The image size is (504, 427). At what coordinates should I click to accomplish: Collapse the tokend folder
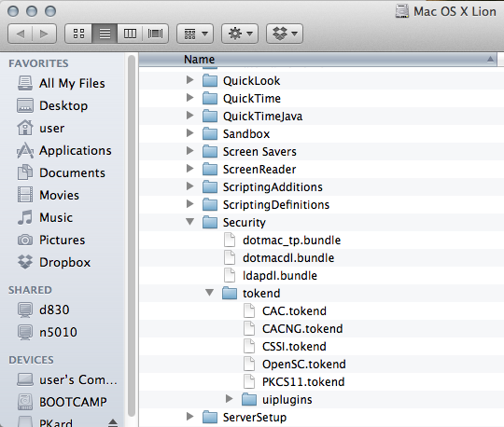click(x=210, y=293)
